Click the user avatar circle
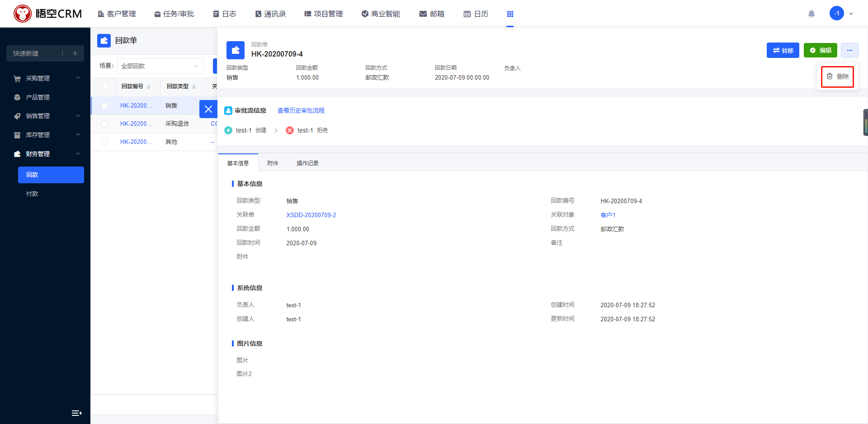 coord(836,13)
